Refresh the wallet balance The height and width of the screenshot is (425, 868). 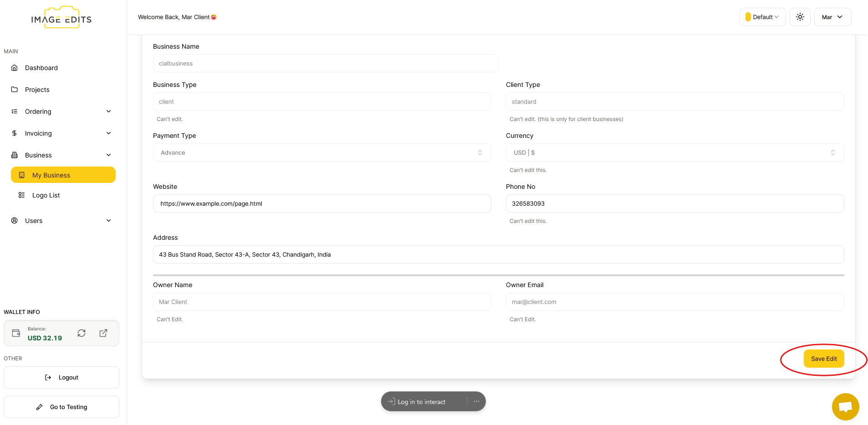(82, 333)
